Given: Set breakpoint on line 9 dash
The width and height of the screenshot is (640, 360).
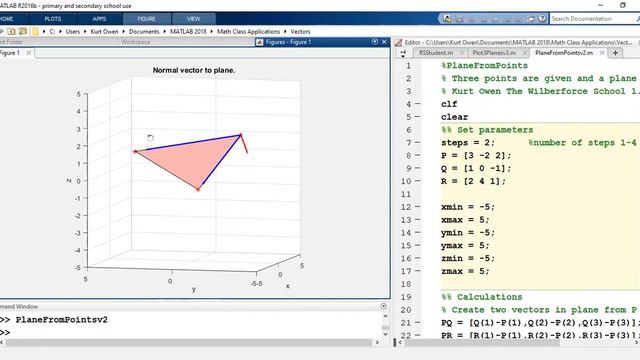Looking at the screenshot, I should click(418, 168).
